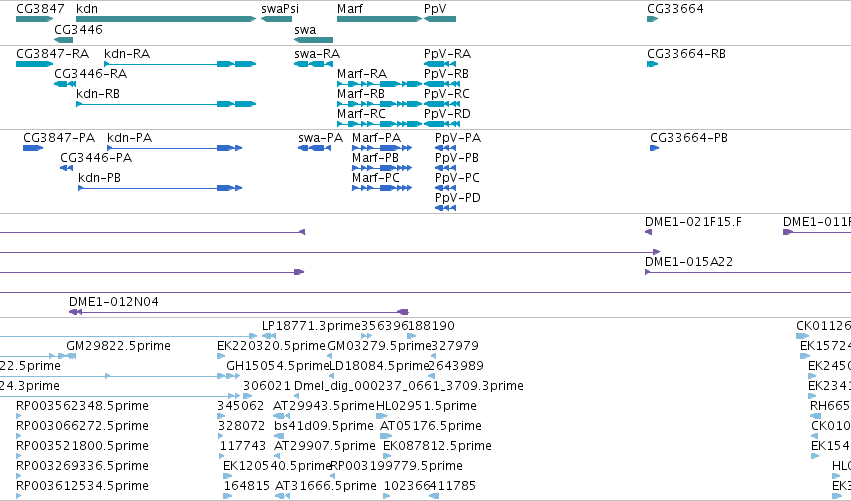Click the Marf-PB protein glyph
Screen dimensions: 851x501
pyautogui.click(x=382, y=168)
